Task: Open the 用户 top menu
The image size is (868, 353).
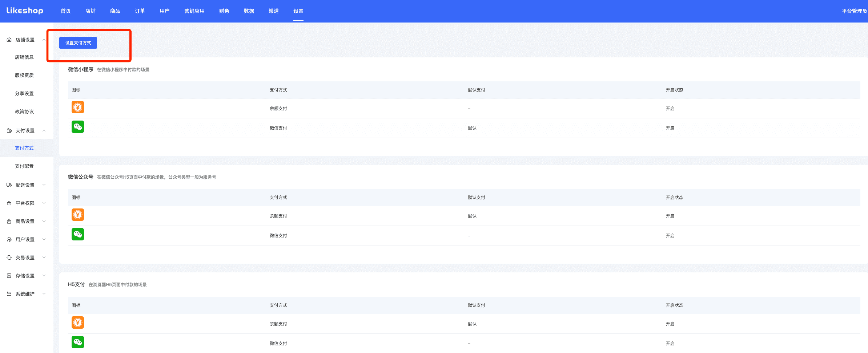Action: 165,11
